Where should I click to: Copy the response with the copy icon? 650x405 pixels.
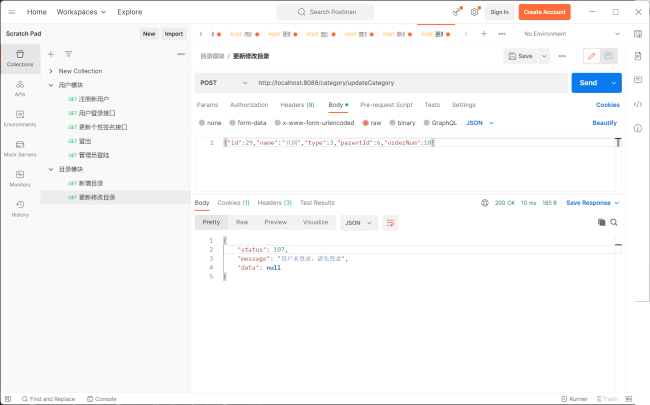601,223
